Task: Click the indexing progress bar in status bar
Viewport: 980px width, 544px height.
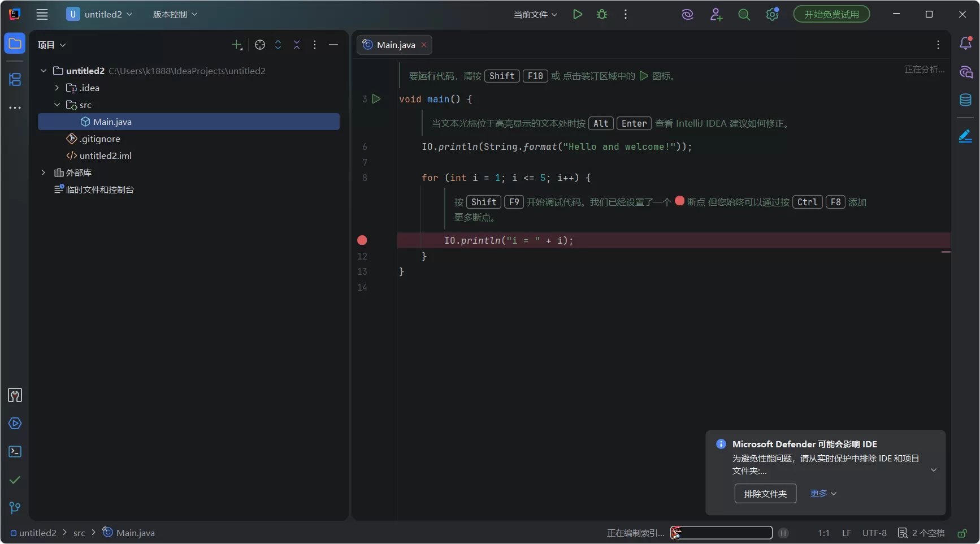Action: coord(721,533)
